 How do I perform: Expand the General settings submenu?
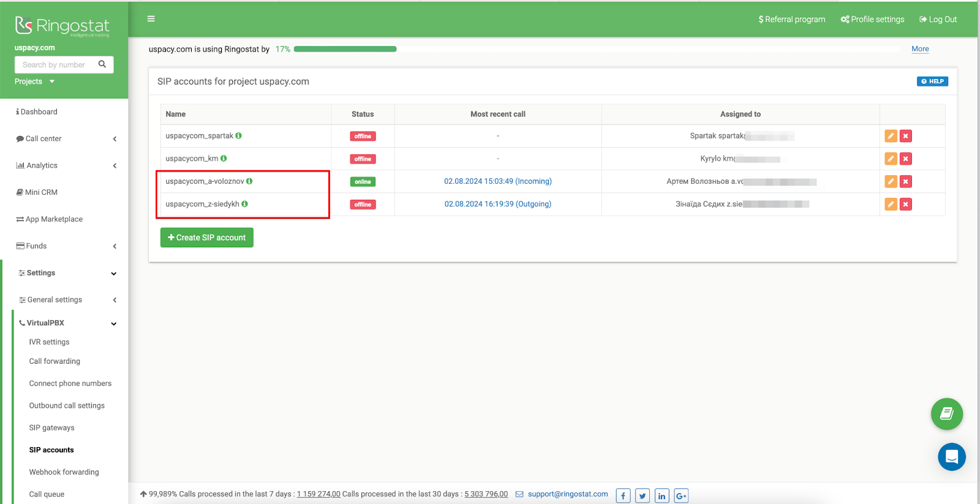(x=67, y=300)
